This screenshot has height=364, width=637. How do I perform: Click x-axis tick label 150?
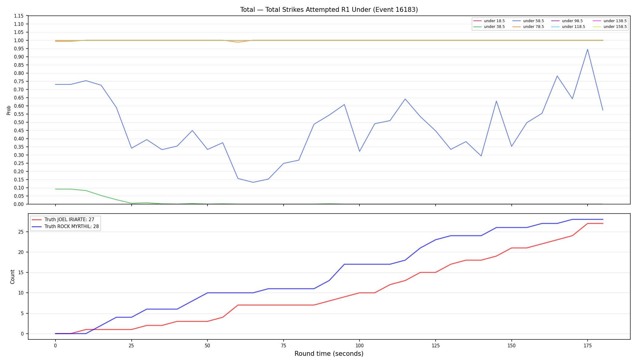coord(511,345)
